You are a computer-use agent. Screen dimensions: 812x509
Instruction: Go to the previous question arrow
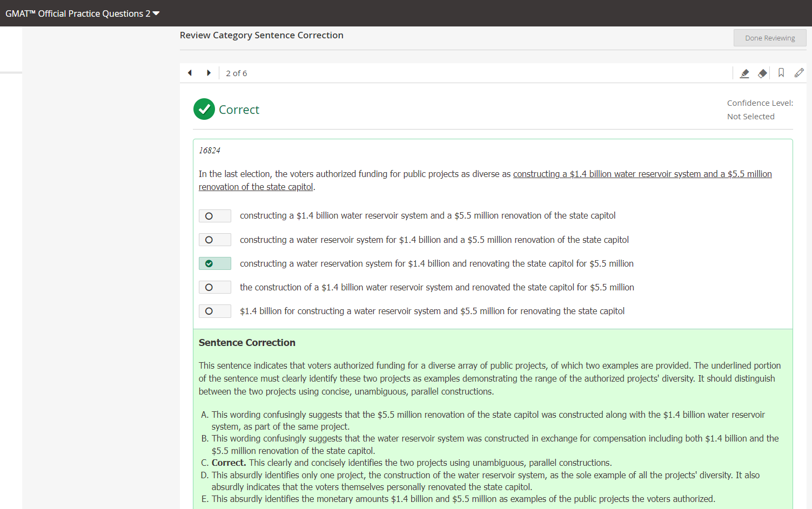(x=190, y=73)
